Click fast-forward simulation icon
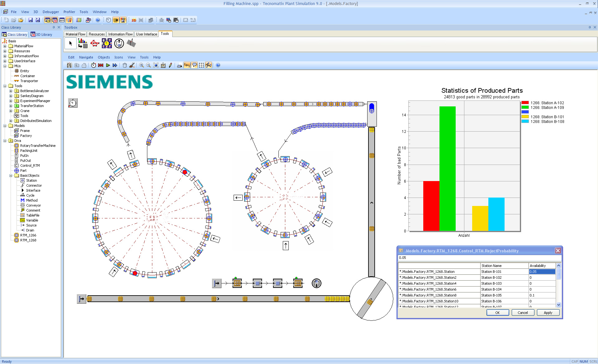The image size is (598, 364). 115,65
